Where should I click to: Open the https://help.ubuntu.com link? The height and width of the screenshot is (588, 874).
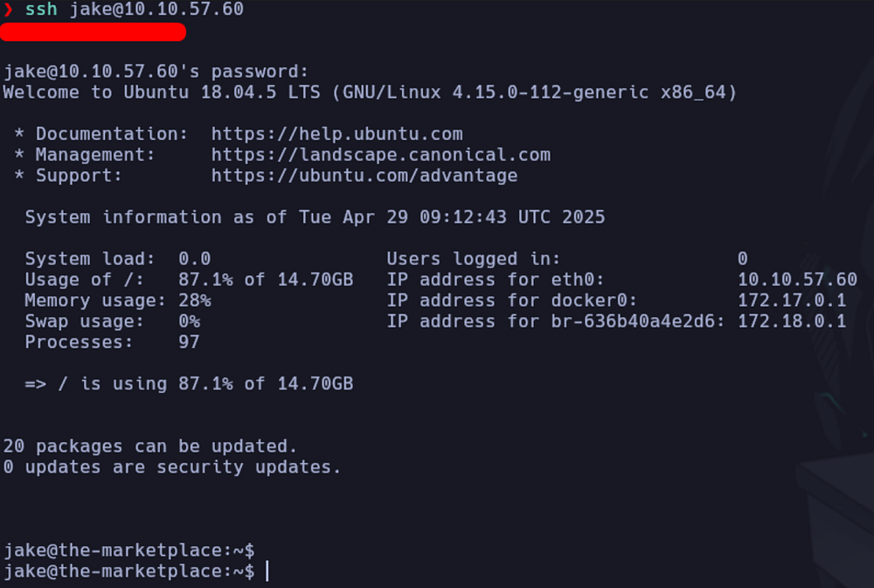click(x=336, y=134)
